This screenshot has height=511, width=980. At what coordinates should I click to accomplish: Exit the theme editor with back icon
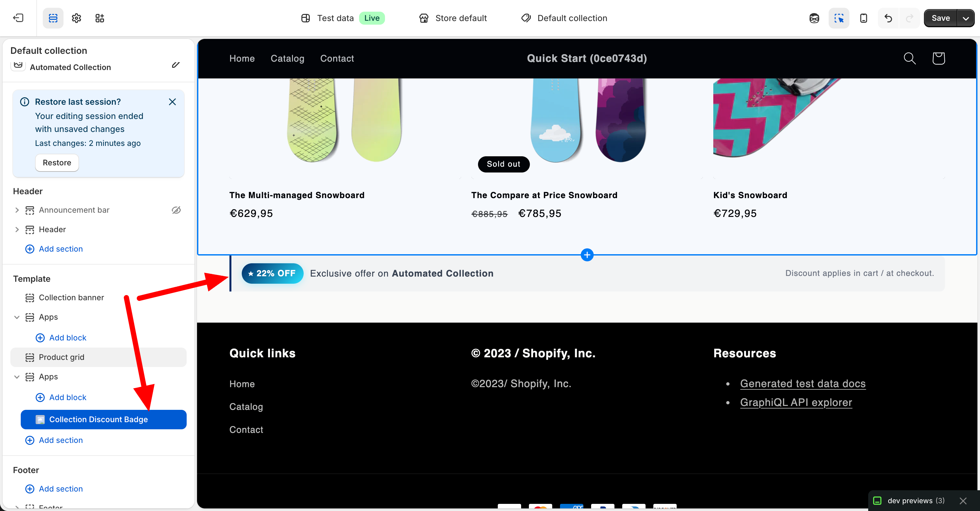(x=18, y=18)
